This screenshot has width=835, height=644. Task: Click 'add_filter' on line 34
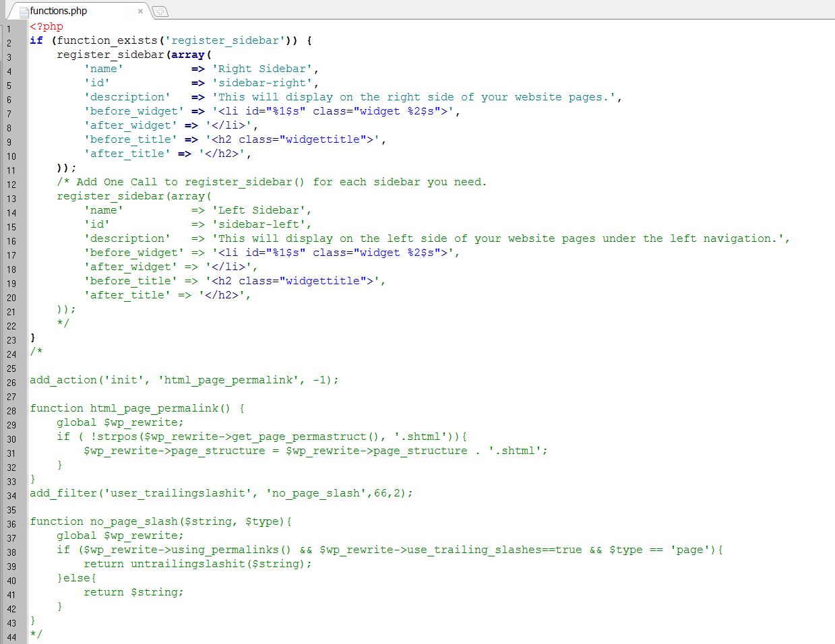point(63,493)
